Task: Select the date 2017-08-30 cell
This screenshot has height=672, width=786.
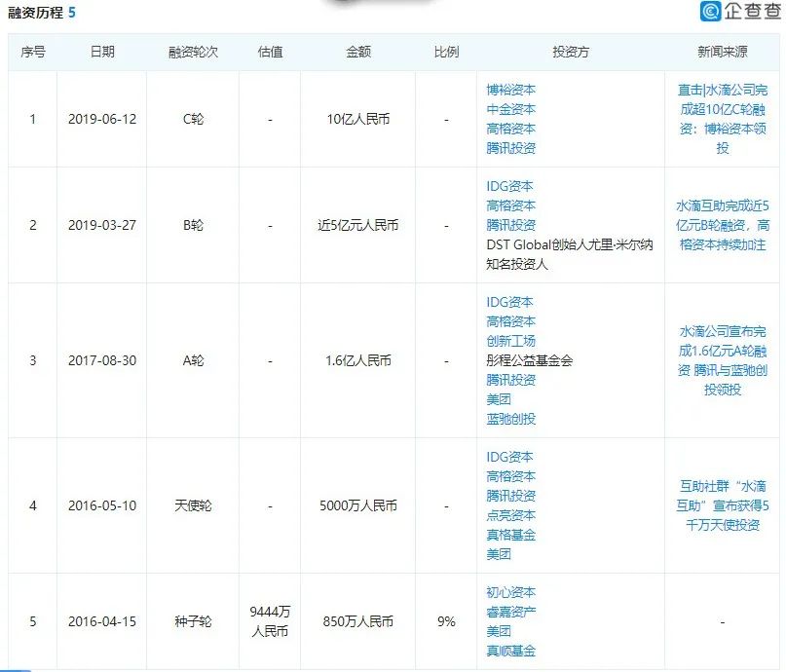Action: tap(102, 360)
